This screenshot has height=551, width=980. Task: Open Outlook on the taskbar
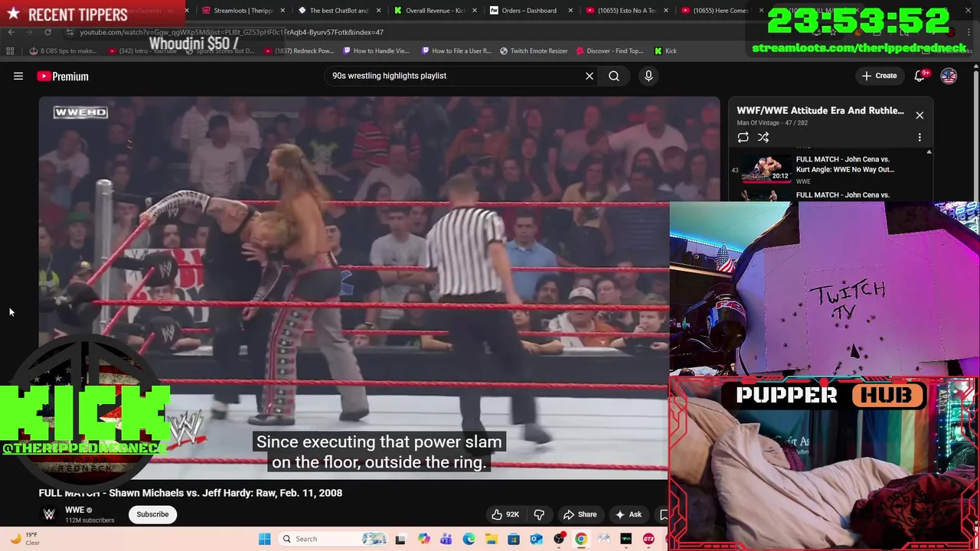536,539
